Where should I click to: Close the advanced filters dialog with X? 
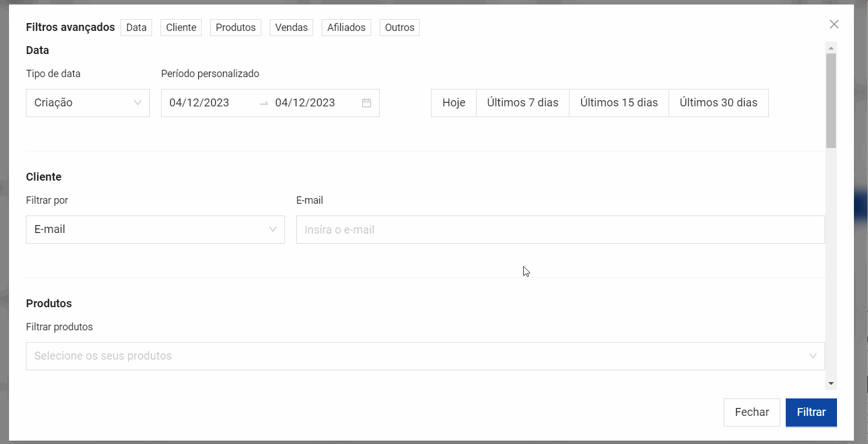(x=834, y=24)
